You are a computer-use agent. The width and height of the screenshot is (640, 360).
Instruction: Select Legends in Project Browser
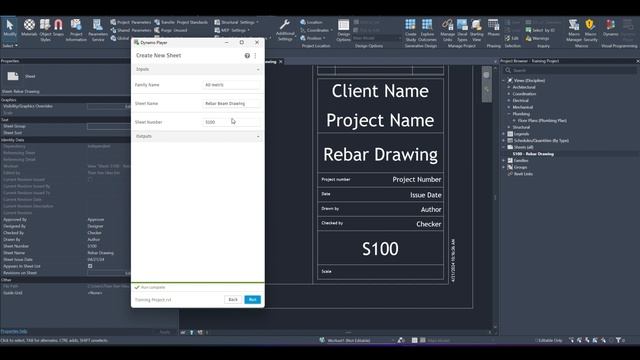pyautogui.click(x=521, y=134)
